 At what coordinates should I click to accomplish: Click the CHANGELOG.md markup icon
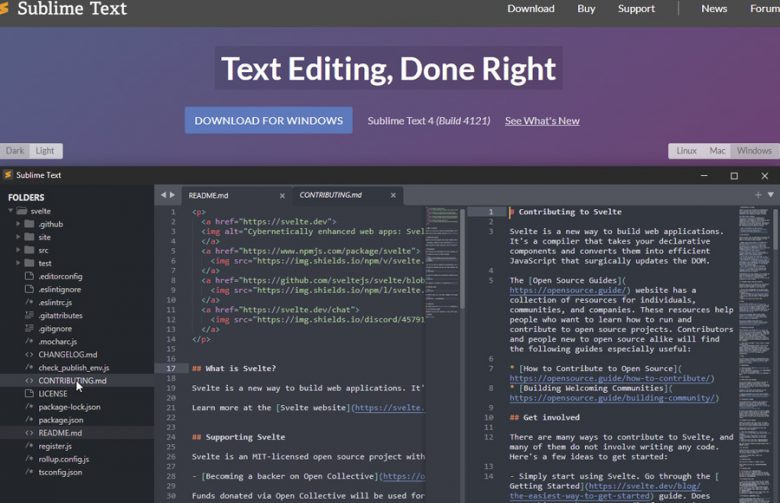click(x=29, y=354)
